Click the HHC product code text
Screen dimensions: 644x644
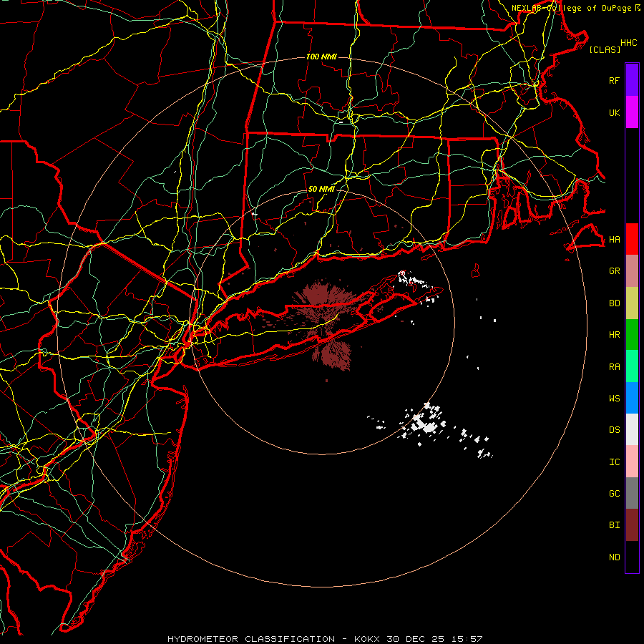(x=629, y=43)
